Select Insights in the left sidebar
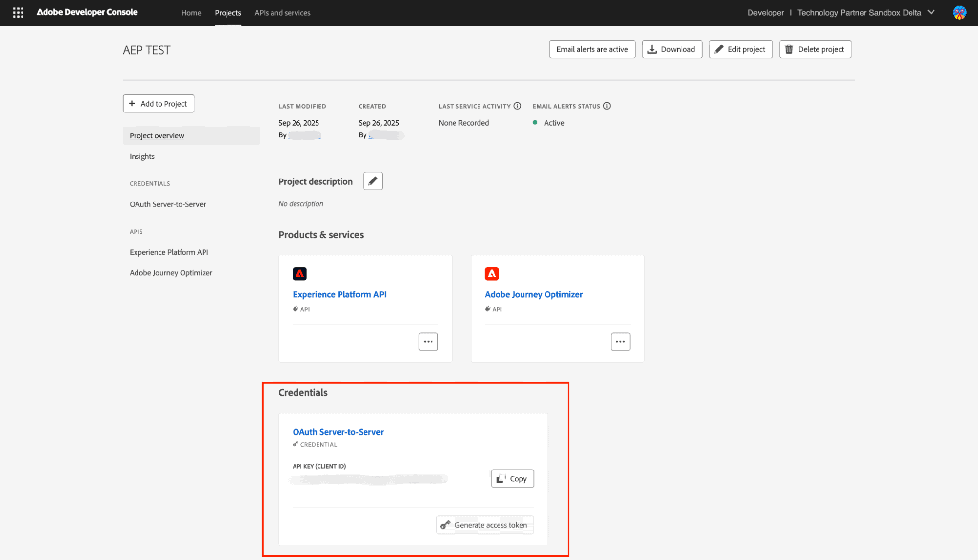The height and width of the screenshot is (560, 978). (142, 157)
